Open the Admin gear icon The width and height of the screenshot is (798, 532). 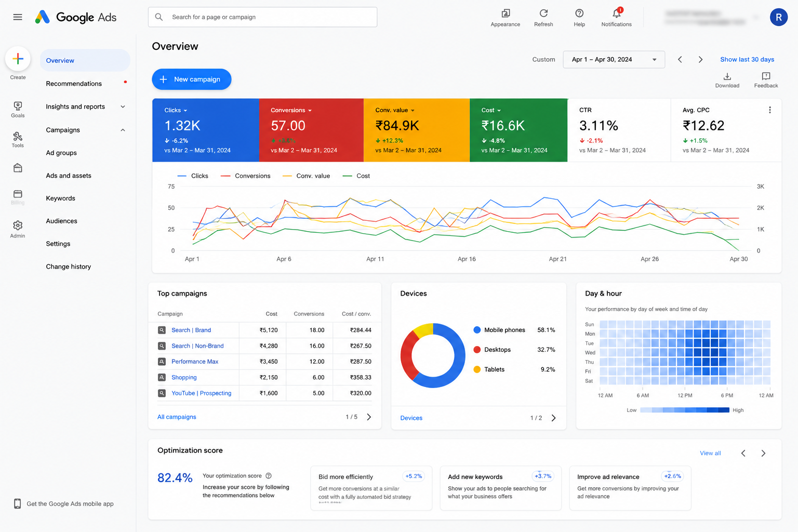18,225
